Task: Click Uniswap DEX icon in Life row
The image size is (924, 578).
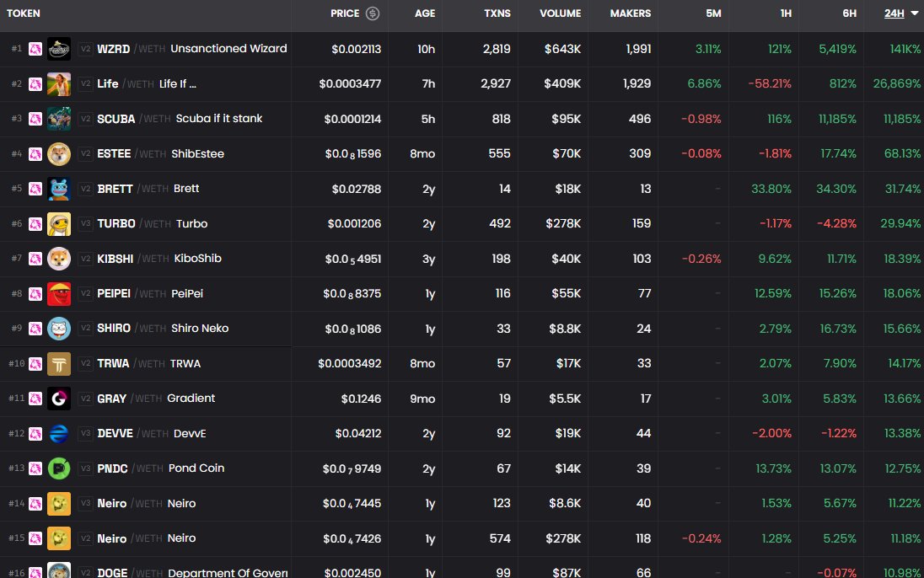Action: (35, 83)
